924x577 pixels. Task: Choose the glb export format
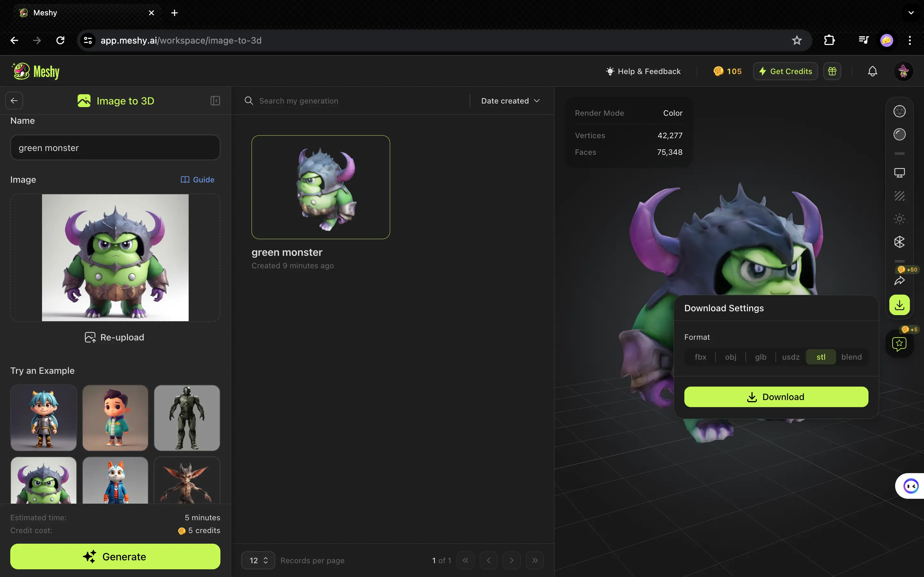click(760, 356)
